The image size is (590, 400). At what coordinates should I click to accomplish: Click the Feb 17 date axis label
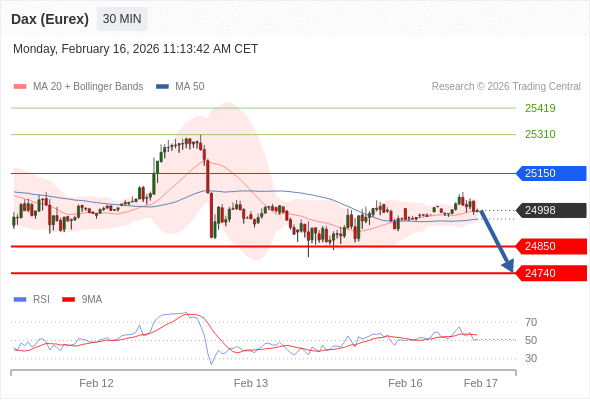click(x=481, y=383)
